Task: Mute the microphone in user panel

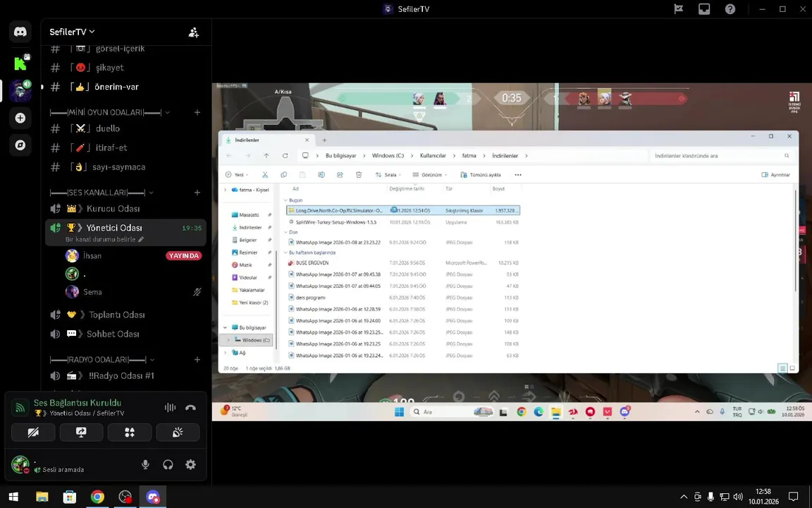Action: tap(145, 464)
